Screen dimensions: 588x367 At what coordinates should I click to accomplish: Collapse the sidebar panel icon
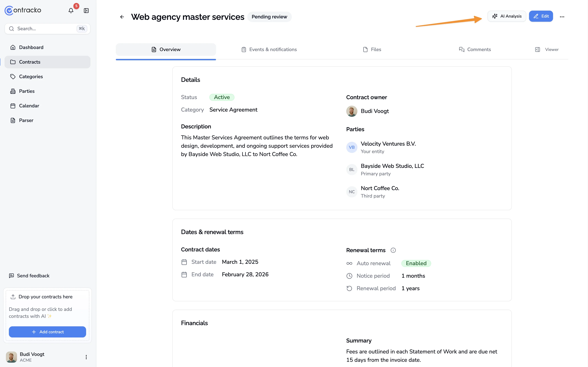[x=86, y=10]
